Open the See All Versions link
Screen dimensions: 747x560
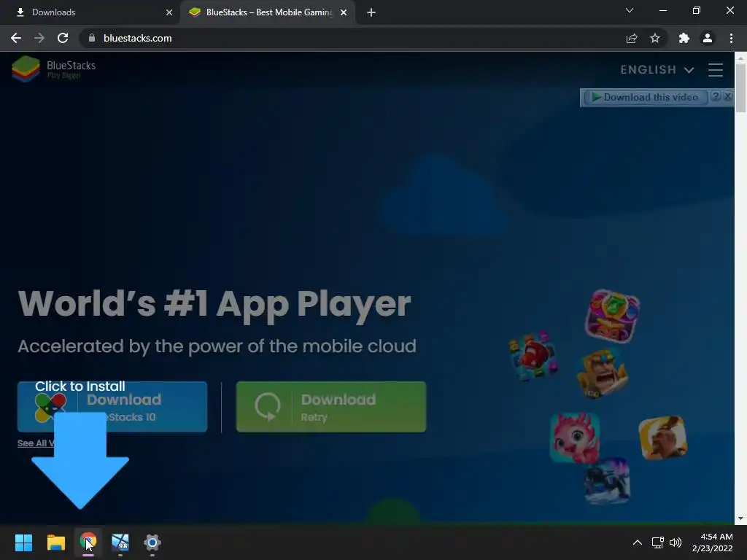pos(36,443)
